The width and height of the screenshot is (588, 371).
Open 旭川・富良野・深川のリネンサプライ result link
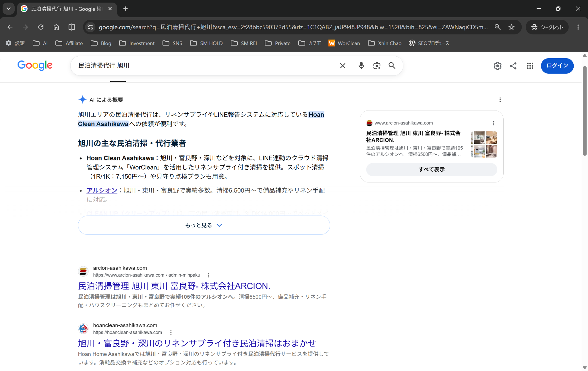click(197, 343)
